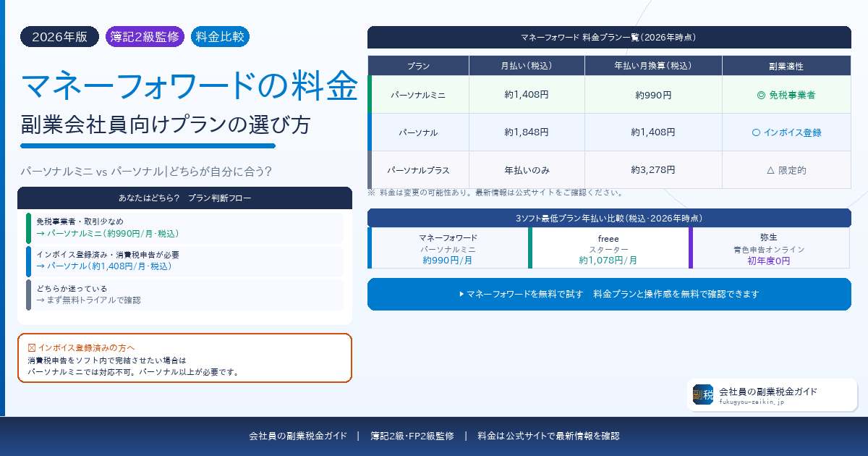This screenshot has width=868, height=456.
Task: Click the blue underline progress bar below the title
Action: point(148,145)
